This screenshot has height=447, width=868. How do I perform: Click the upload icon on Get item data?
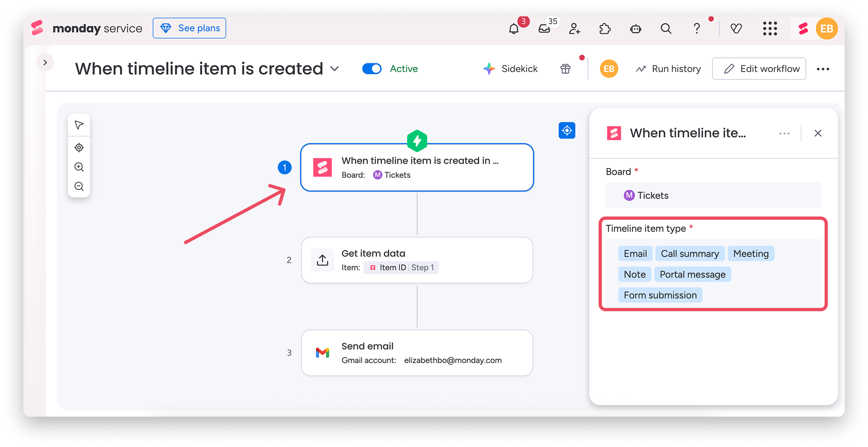[323, 260]
